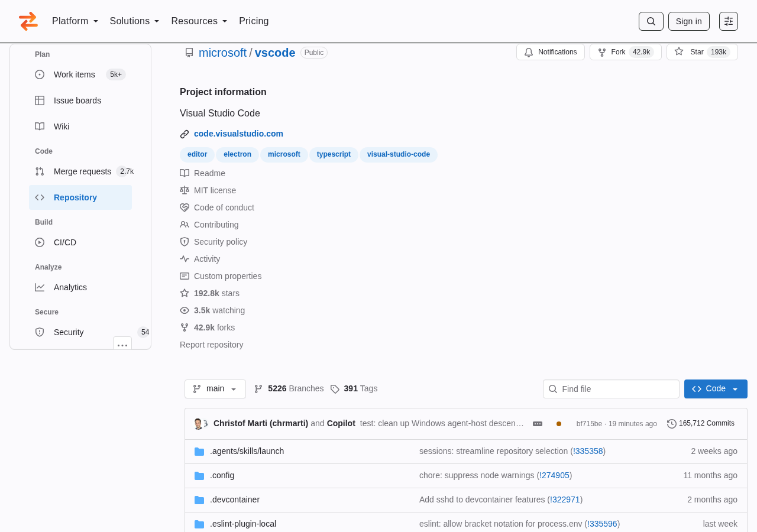Screen dimensions: 757x532
Task: Expand the commit message ellipsis button
Action: 538,424
